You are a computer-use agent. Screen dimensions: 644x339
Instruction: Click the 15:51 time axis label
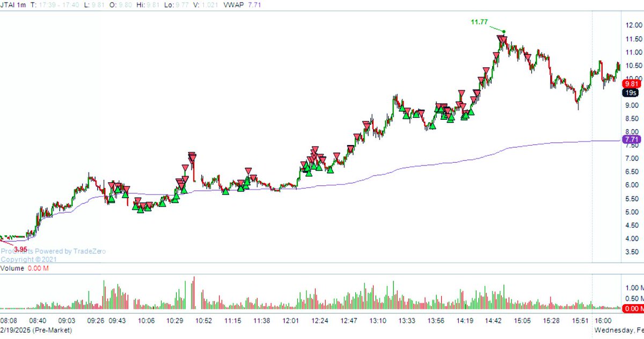click(x=581, y=321)
